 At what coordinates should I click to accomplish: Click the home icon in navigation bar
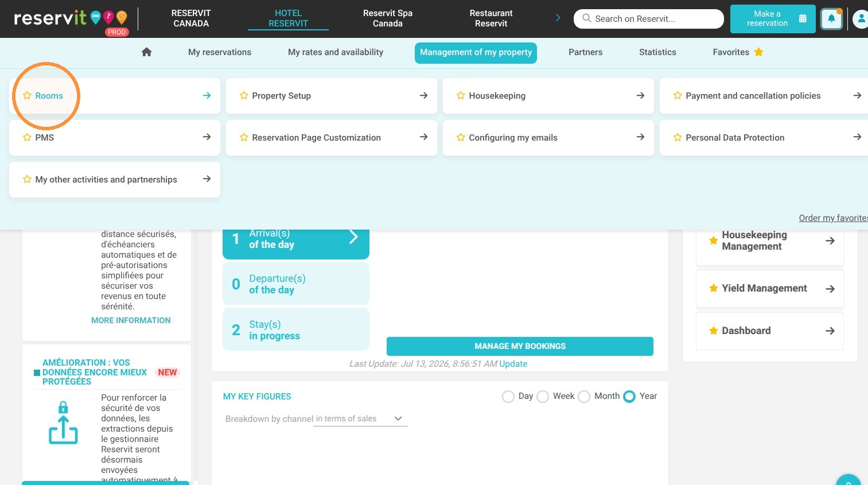click(146, 52)
